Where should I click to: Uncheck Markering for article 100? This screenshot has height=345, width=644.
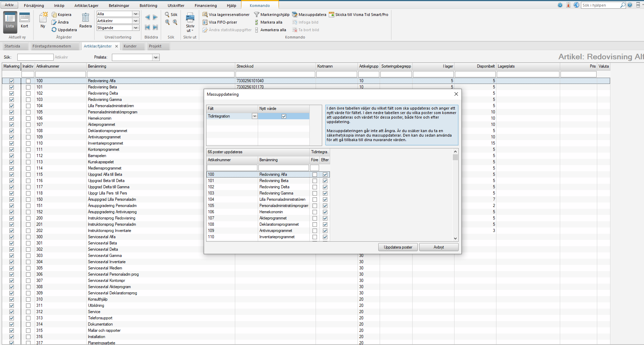coord(11,81)
